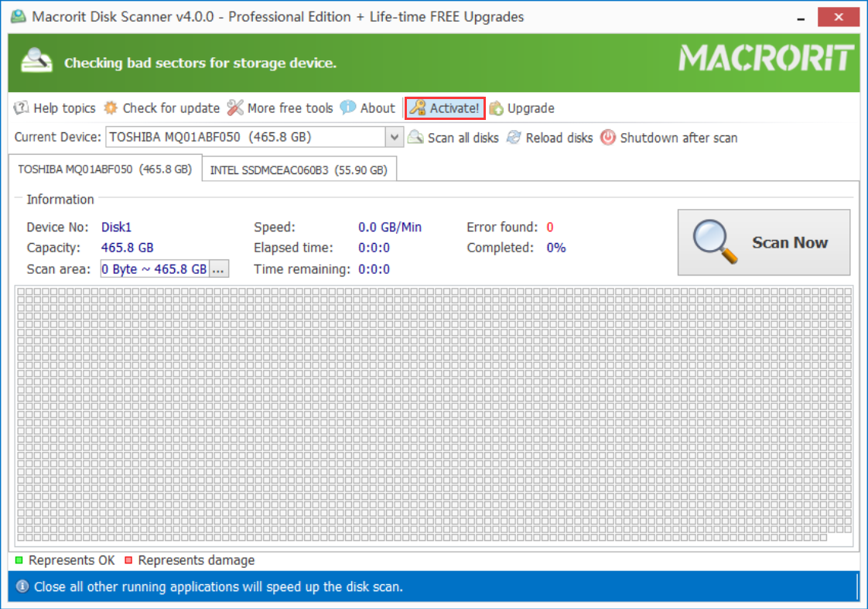The height and width of the screenshot is (609, 868).
Task: Click the More free tools wrench icon
Action: pos(235,108)
